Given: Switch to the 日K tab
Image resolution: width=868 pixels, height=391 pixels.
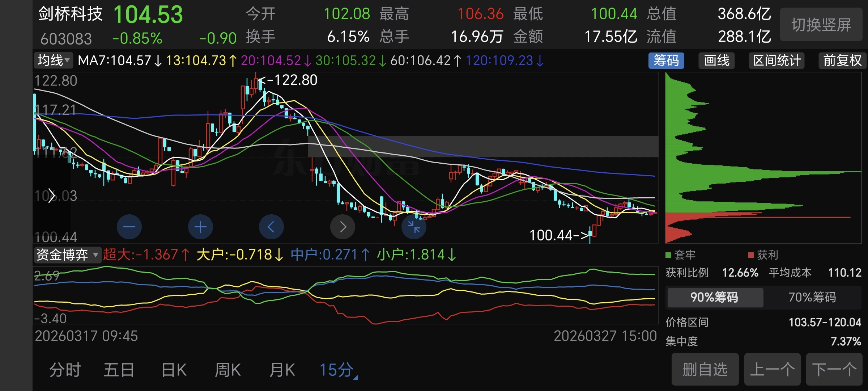Looking at the screenshot, I should click(x=174, y=370).
